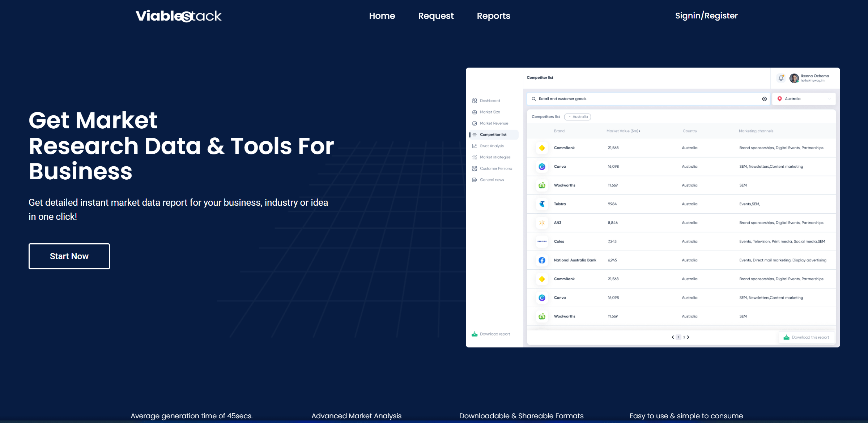Image resolution: width=868 pixels, height=423 pixels.
Task: Open the Request nav item
Action: point(436,16)
